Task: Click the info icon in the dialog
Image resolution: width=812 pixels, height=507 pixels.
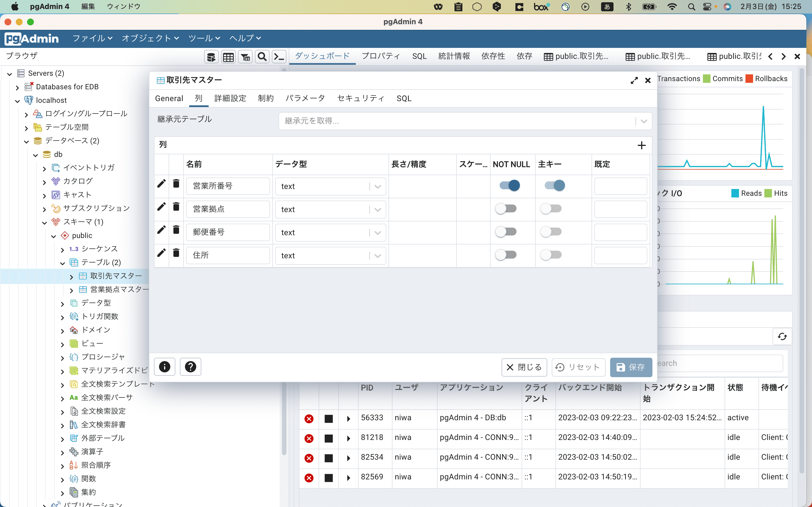Action: coord(164,366)
